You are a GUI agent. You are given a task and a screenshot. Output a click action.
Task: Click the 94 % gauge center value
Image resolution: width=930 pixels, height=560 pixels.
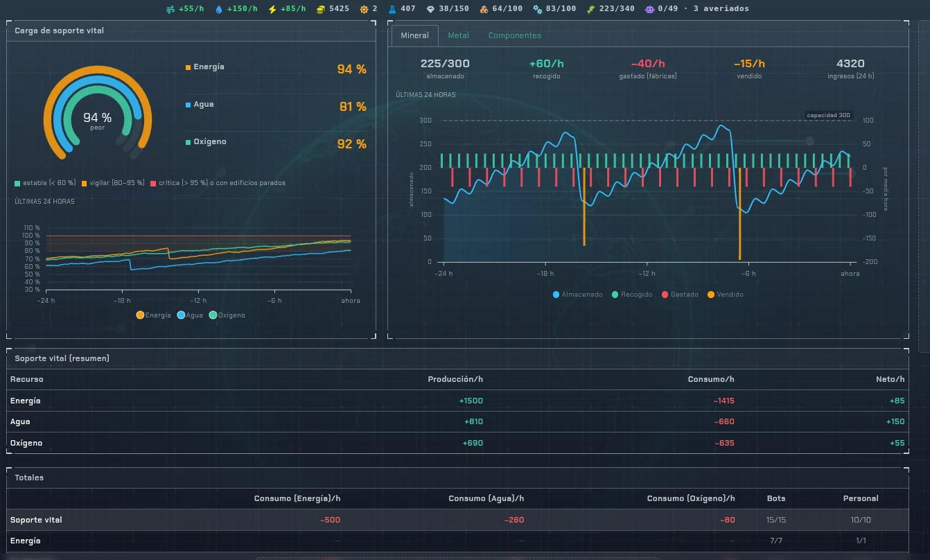click(x=97, y=118)
